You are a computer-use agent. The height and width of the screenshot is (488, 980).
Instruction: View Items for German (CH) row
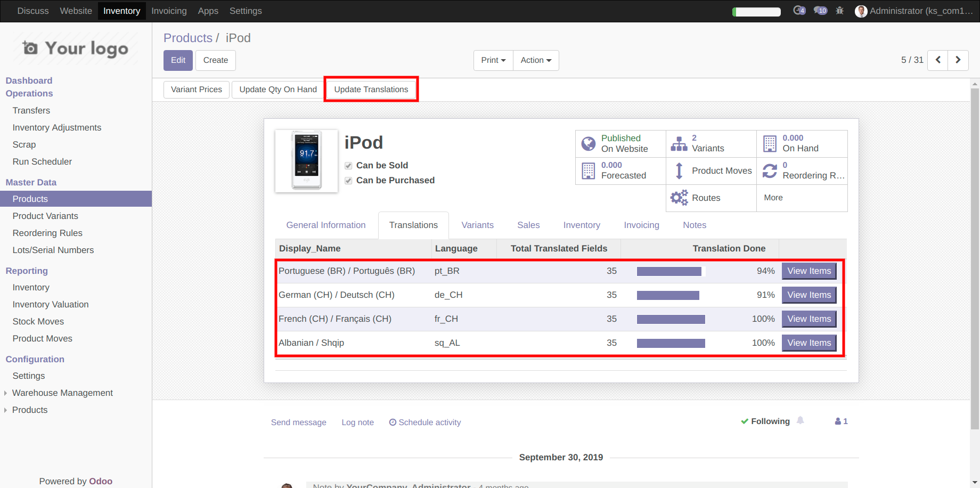tap(809, 295)
